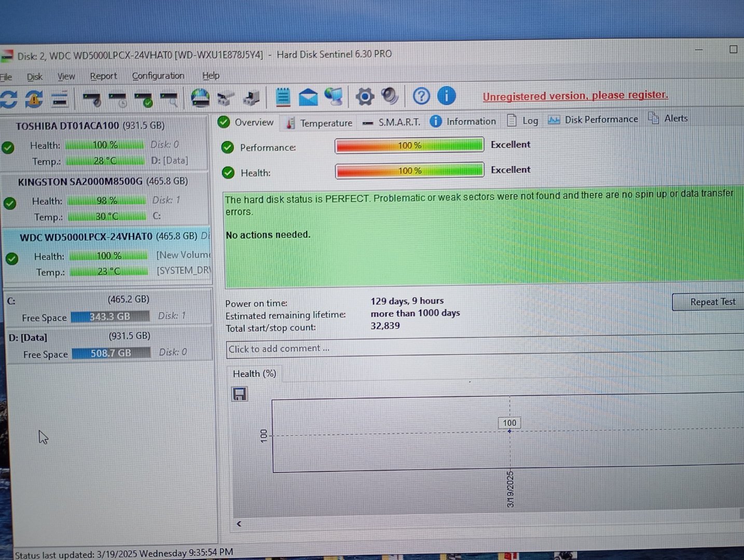
Task: Click the status last updated bar text
Action: pyautogui.click(x=124, y=553)
